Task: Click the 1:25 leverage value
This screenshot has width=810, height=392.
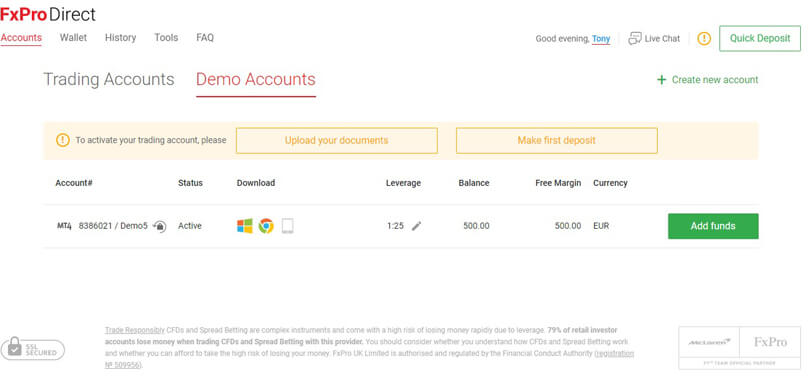Action: tap(395, 226)
